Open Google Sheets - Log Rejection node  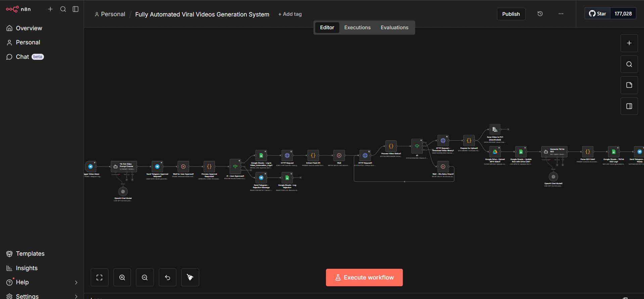287,178
